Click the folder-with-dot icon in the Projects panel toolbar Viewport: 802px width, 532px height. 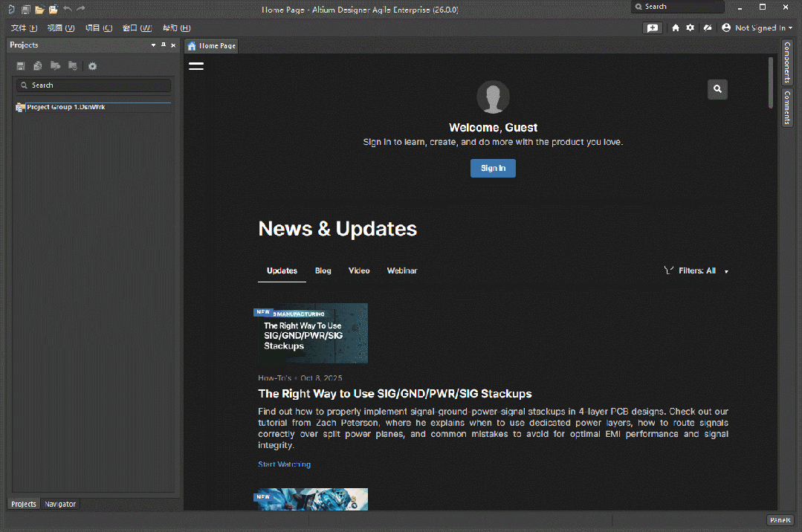(55, 65)
